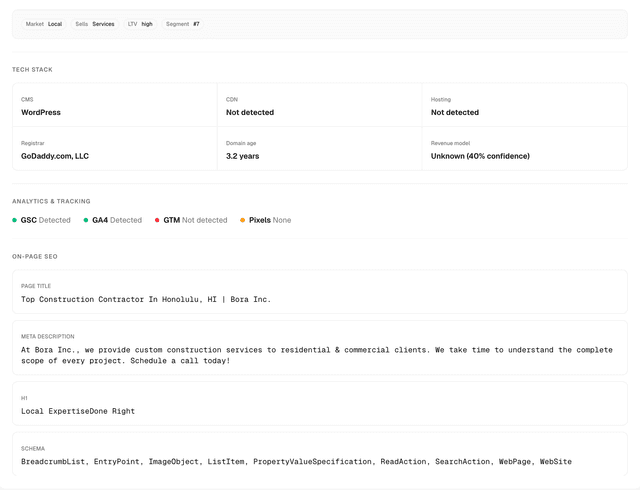The height and width of the screenshot is (490, 640).
Task: Click the red GTM status dot
Action: click(157, 220)
